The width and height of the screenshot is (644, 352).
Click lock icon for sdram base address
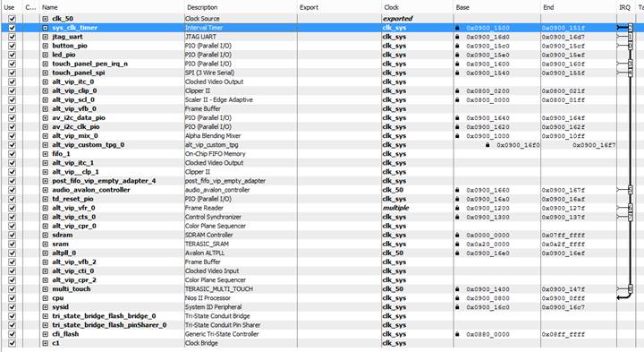coord(457,235)
